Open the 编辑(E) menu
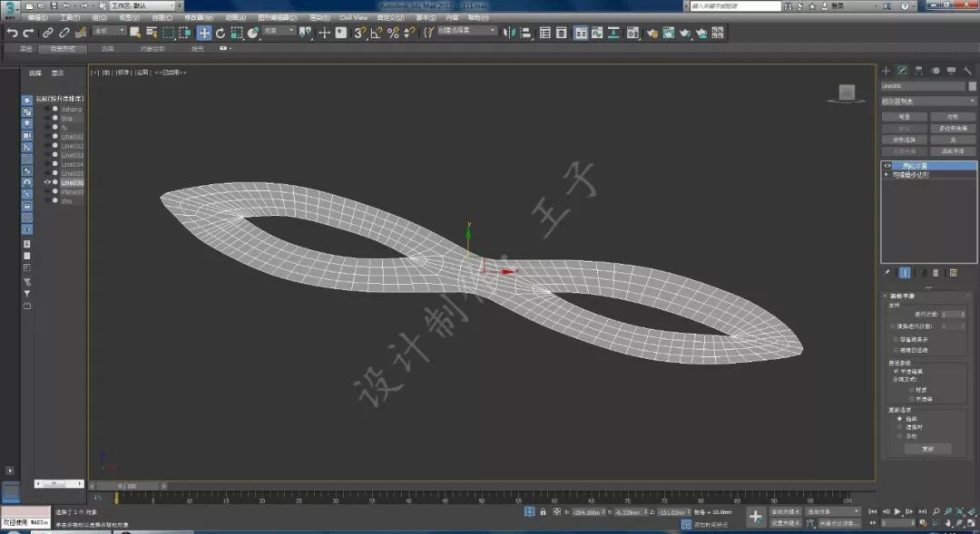 coord(37,17)
